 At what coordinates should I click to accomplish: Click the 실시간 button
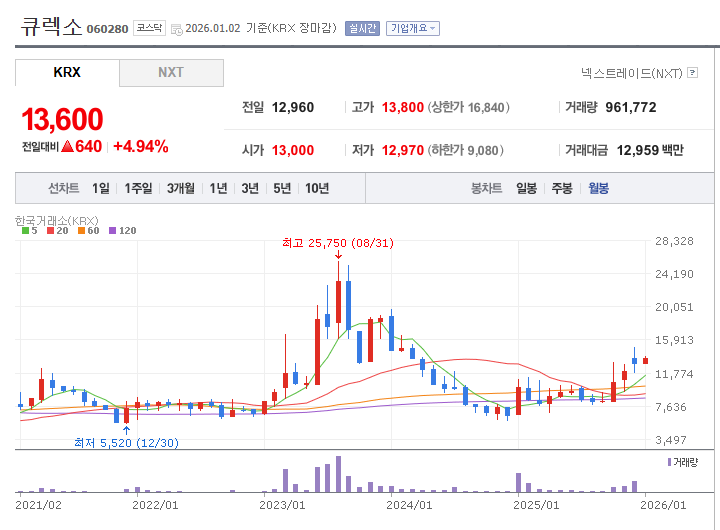tap(362, 28)
